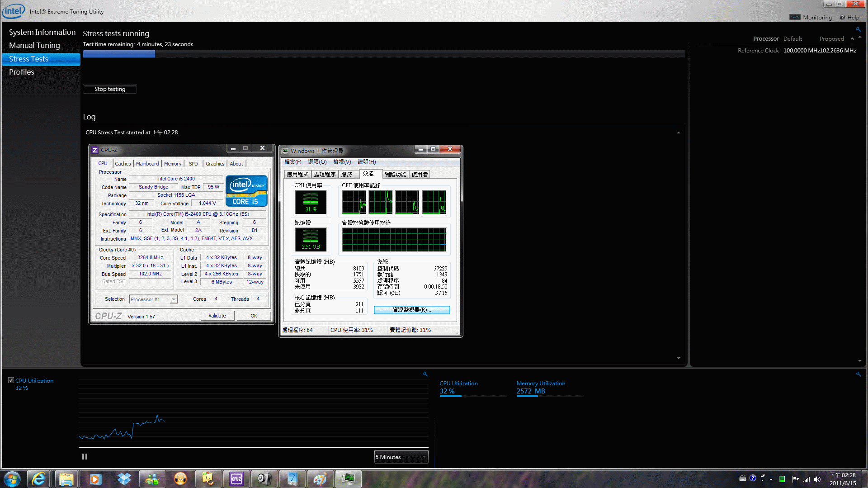The height and width of the screenshot is (488, 868).
Task: Open the Monitoring view icon
Action: tap(795, 17)
